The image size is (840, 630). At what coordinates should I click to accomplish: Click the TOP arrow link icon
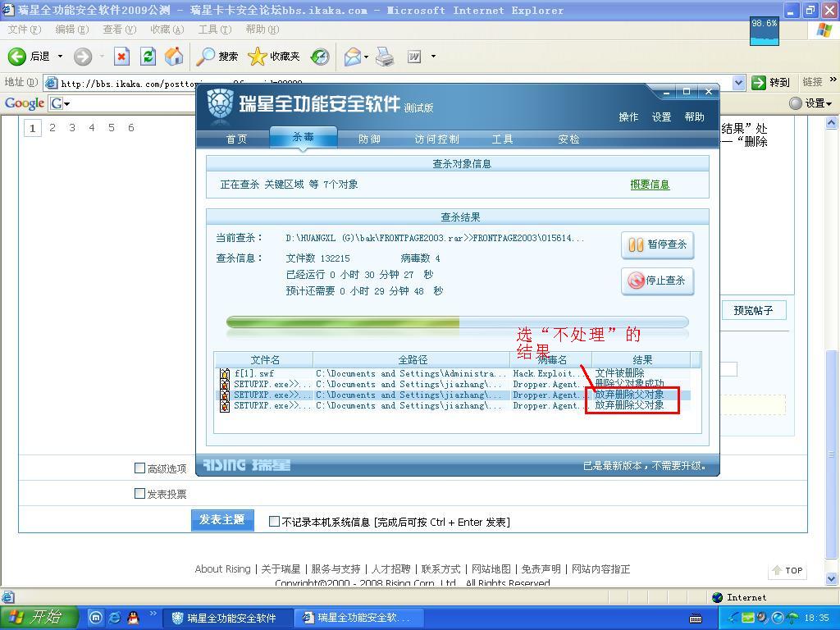pyautogui.click(x=777, y=570)
